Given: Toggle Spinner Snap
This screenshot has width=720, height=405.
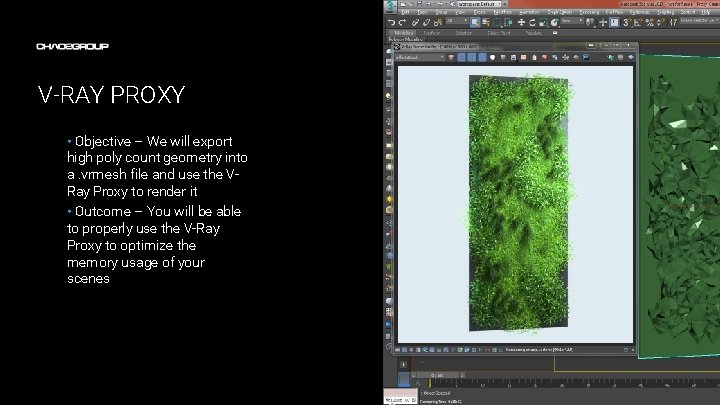Looking at the screenshot, I should pos(661,22).
